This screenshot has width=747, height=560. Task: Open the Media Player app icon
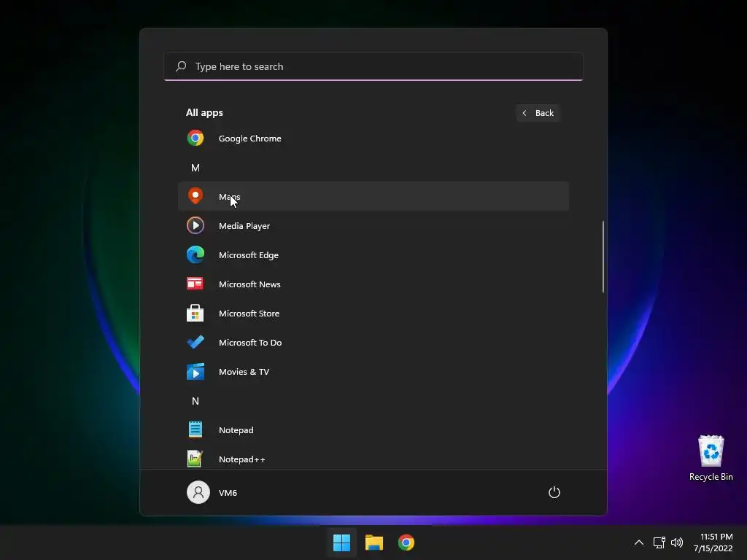tap(196, 225)
